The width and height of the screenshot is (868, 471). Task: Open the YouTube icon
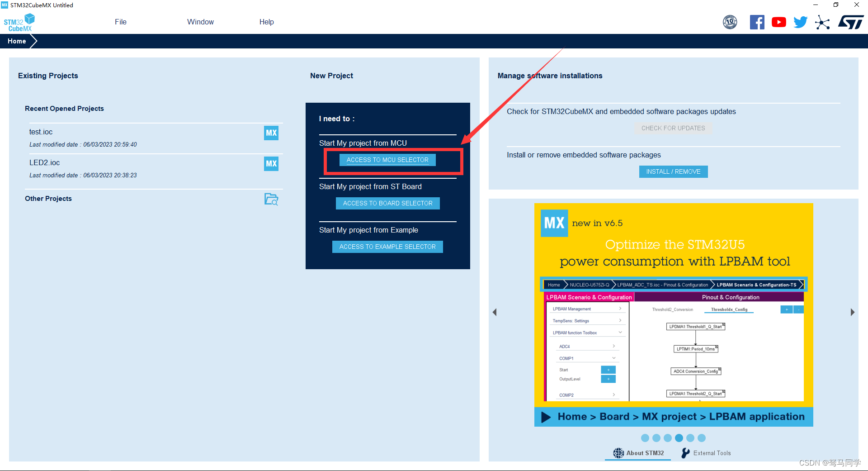coord(779,22)
